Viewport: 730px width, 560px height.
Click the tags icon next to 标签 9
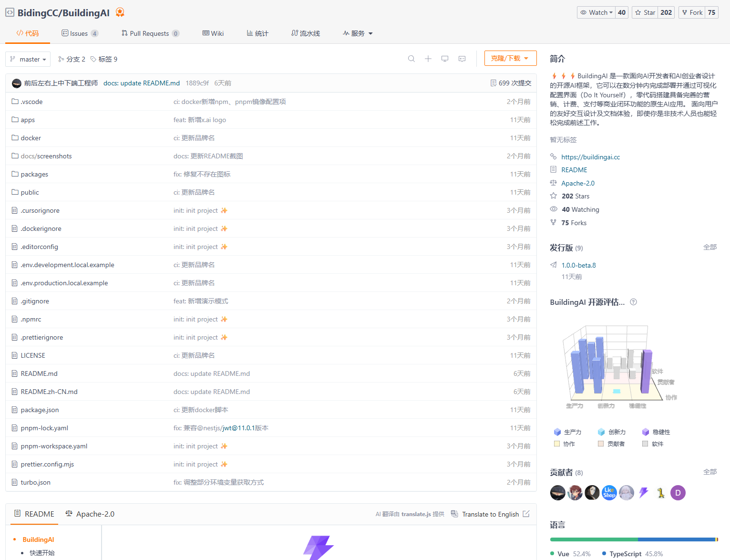pos(93,59)
